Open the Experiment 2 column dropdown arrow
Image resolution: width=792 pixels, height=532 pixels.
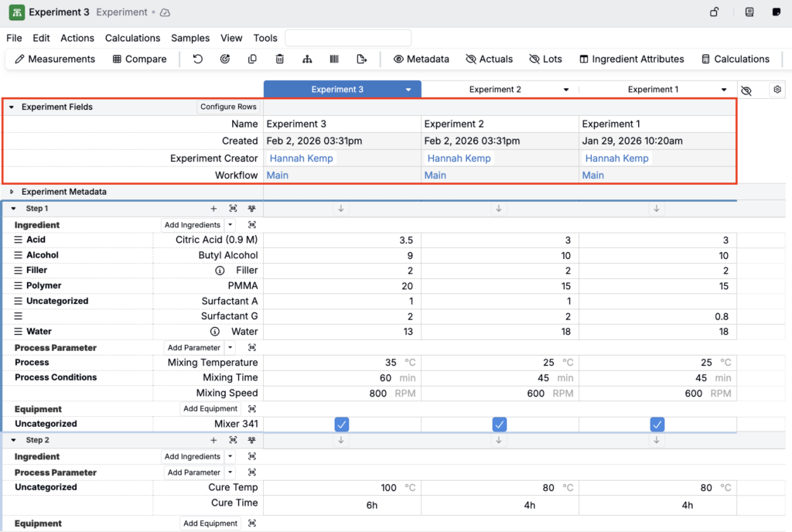click(x=566, y=90)
